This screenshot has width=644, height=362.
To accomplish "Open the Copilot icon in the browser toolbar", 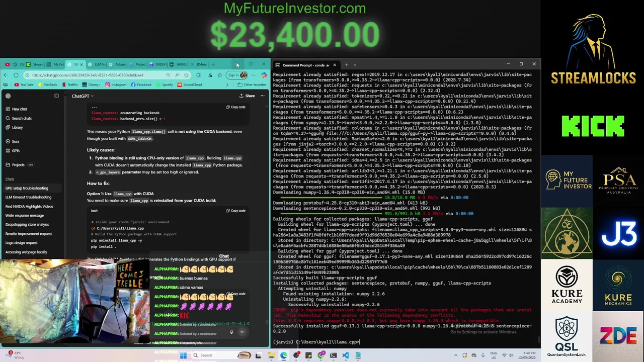I will tap(264, 75).
